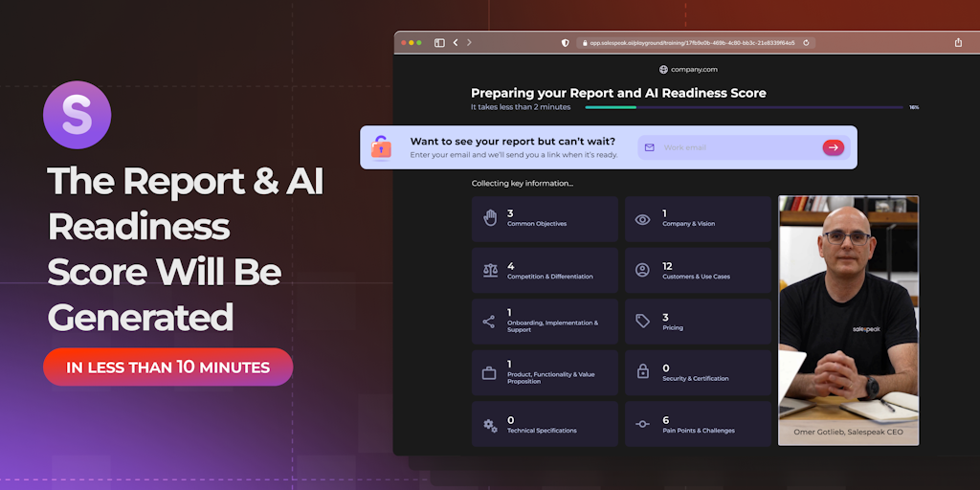Click the 'In less than 10 minutes' badge
The image size is (980, 490).
(x=168, y=367)
